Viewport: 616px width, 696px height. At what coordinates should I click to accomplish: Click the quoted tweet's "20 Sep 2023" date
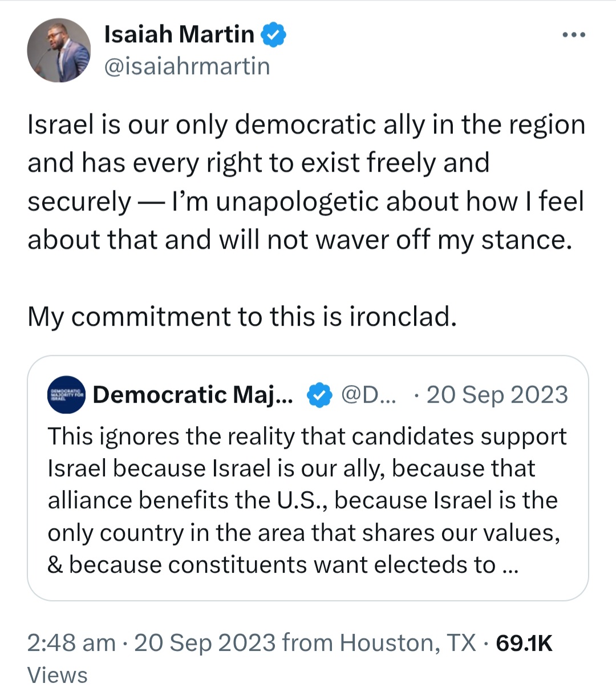(497, 395)
